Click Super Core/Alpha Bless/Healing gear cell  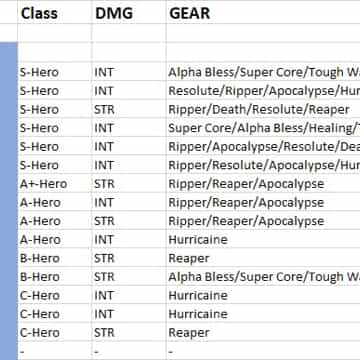point(263,128)
